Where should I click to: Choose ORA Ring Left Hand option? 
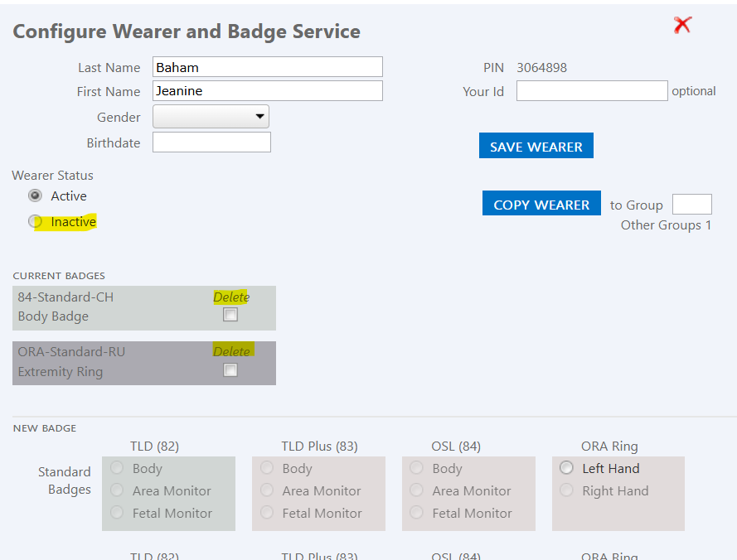point(566,468)
